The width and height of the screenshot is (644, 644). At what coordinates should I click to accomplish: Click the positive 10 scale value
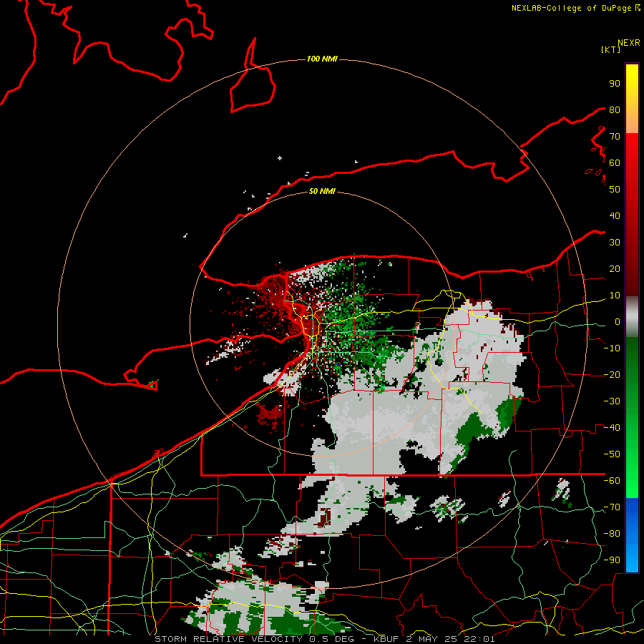coord(615,296)
